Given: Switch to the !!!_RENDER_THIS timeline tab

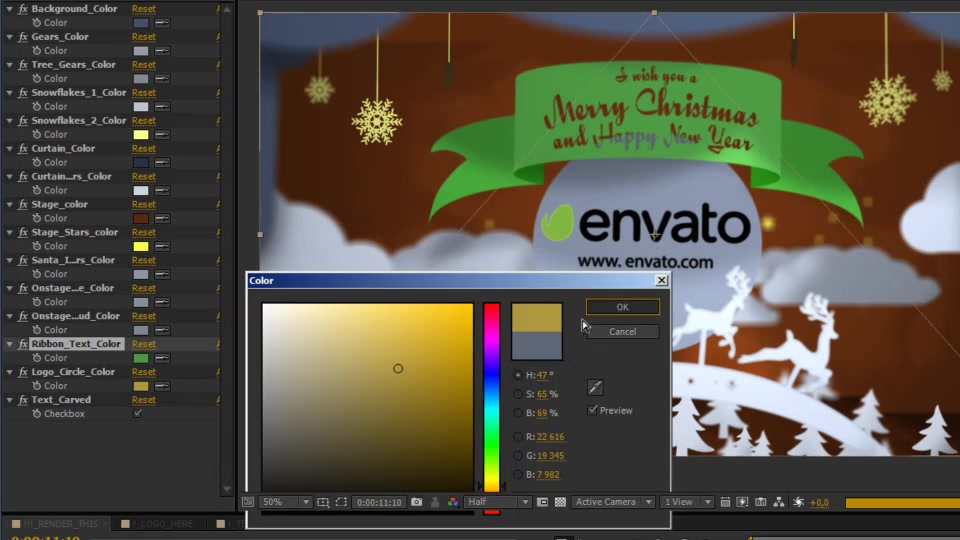Looking at the screenshot, I should (56, 523).
